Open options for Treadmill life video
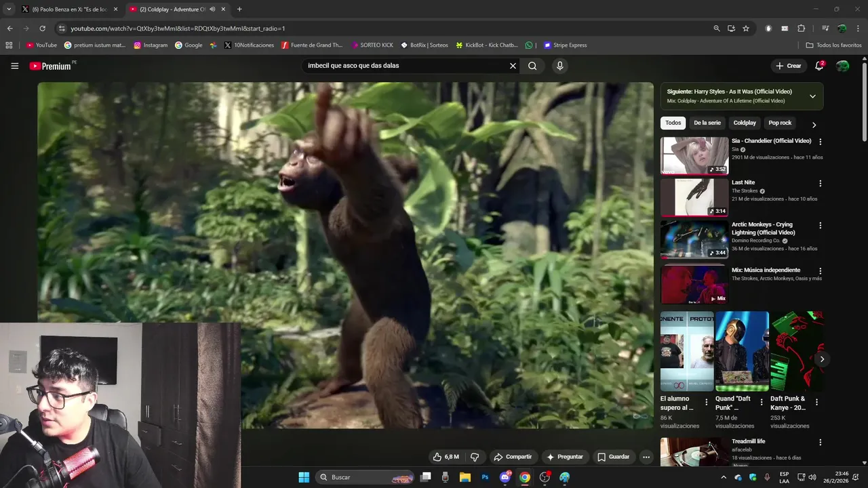The image size is (868, 488). click(x=821, y=442)
